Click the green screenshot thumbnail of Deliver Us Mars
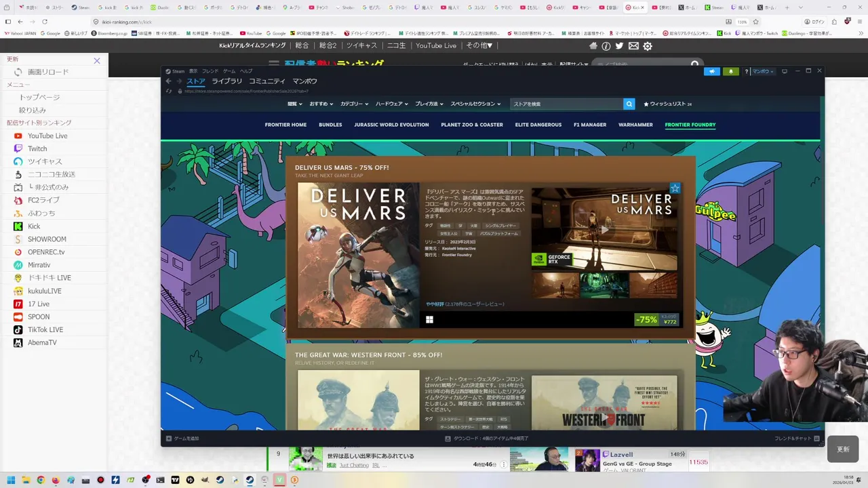This screenshot has width=868, height=488. click(x=604, y=285)
